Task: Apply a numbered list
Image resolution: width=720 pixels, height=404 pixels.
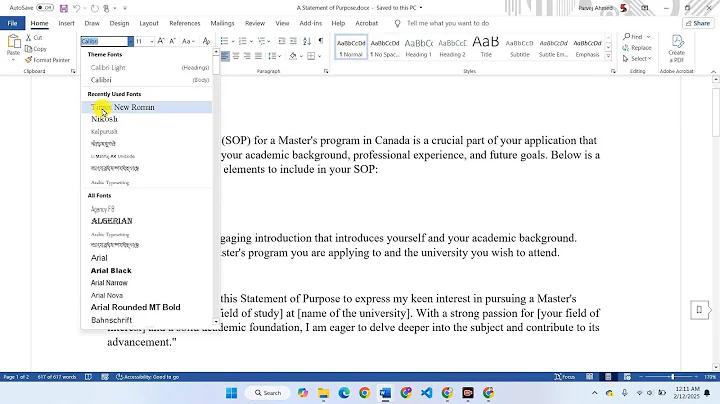Action: coord(242,41)
